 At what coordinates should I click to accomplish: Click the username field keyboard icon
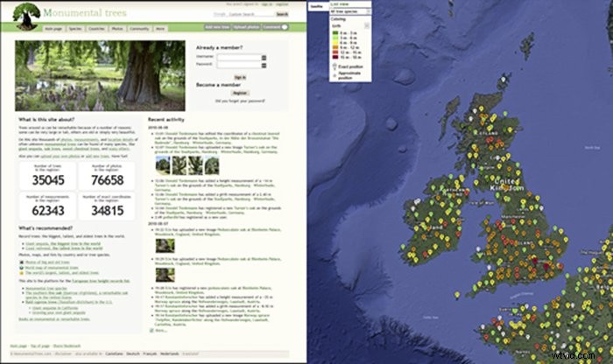[x=263, y=57]
